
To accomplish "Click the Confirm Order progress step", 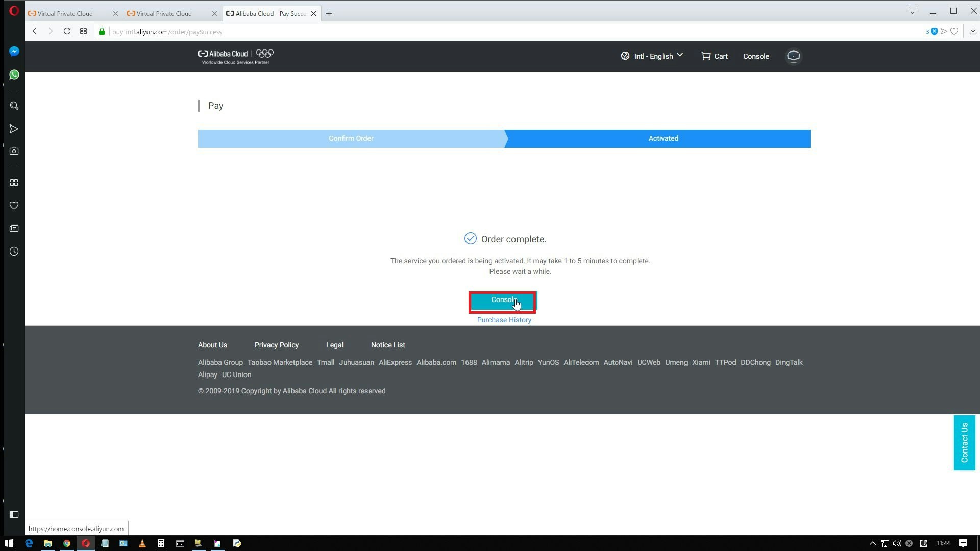I will (x=351, y=139).
